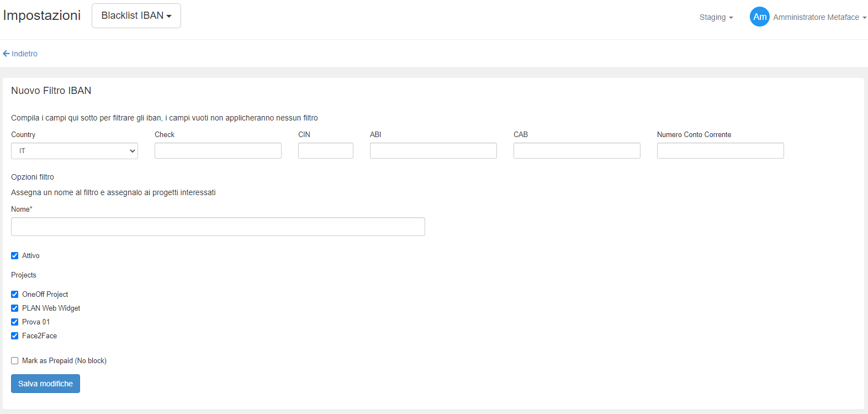
Task: Disable the Face2Face project checkbox
Action: (15, 336)
